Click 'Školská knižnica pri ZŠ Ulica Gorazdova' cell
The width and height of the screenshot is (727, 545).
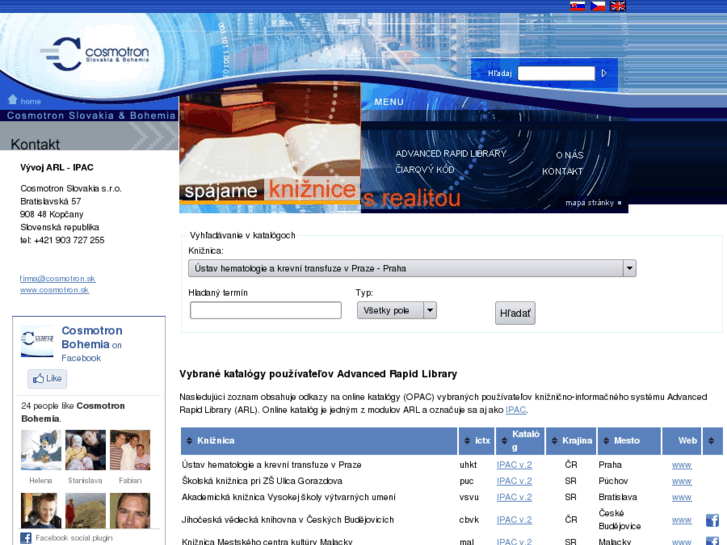point(262,481)
